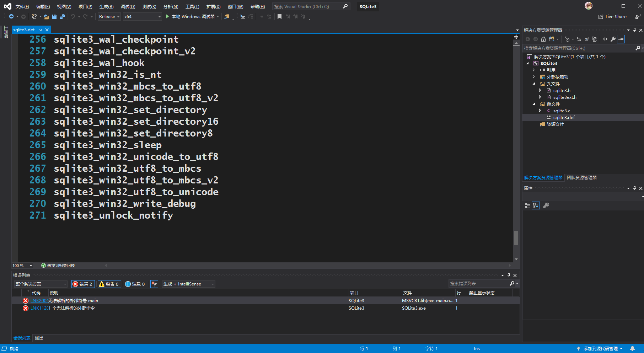644x353 pixels.
Task: Click the View Code angle brackets icon
Action: pyautogui.click(x=605, y=39)
